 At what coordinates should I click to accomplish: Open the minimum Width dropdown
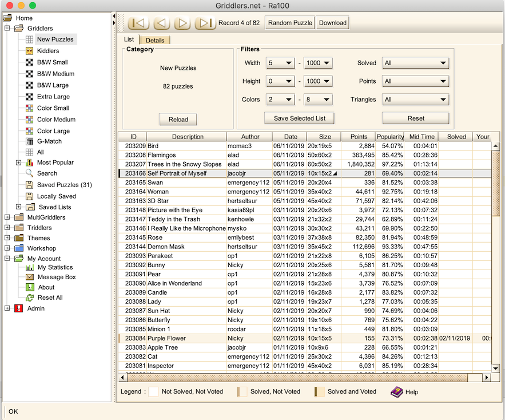[280, 63]
